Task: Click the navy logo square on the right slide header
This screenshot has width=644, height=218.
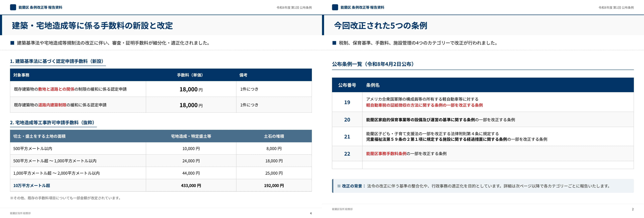Action: click(x=335, y=7)
